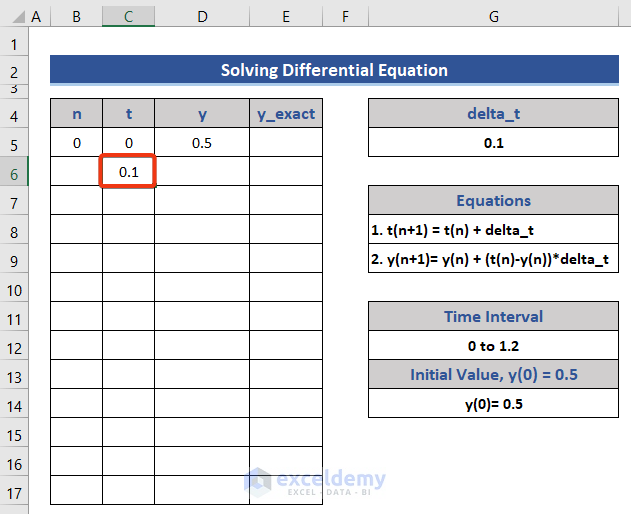This screenshot has width=631, height=514.
Task: Click the select-all corner triangle
Action: click(14, 17)
